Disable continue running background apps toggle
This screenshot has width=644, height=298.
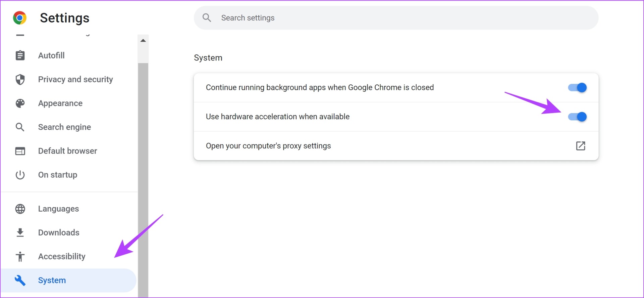[577, 88]
